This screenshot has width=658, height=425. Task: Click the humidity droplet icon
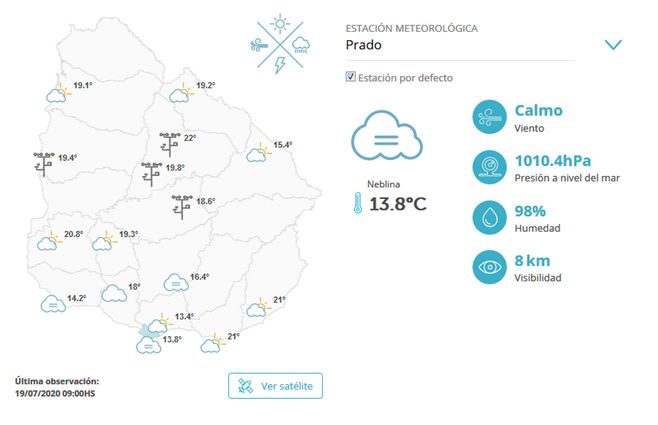[x=490, y=217]
